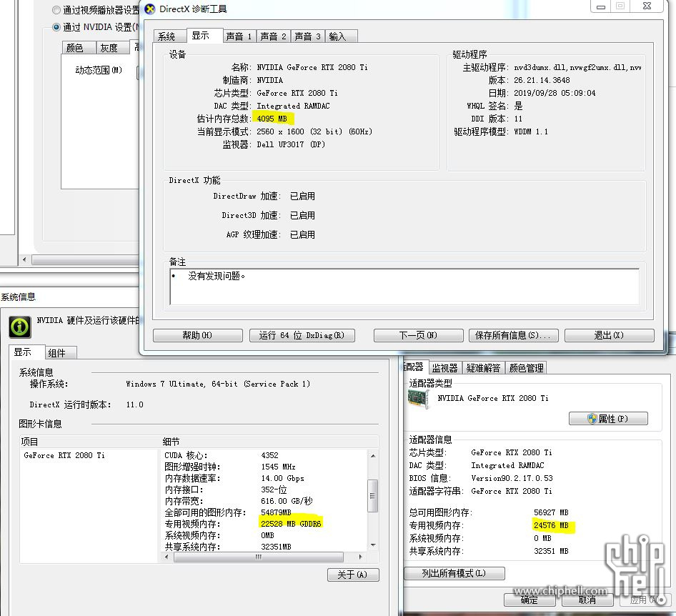Click the down arrow of the details list scrollbar
Image resolution: width=676 pixels, height=616 pixels.
pos(373,545)
